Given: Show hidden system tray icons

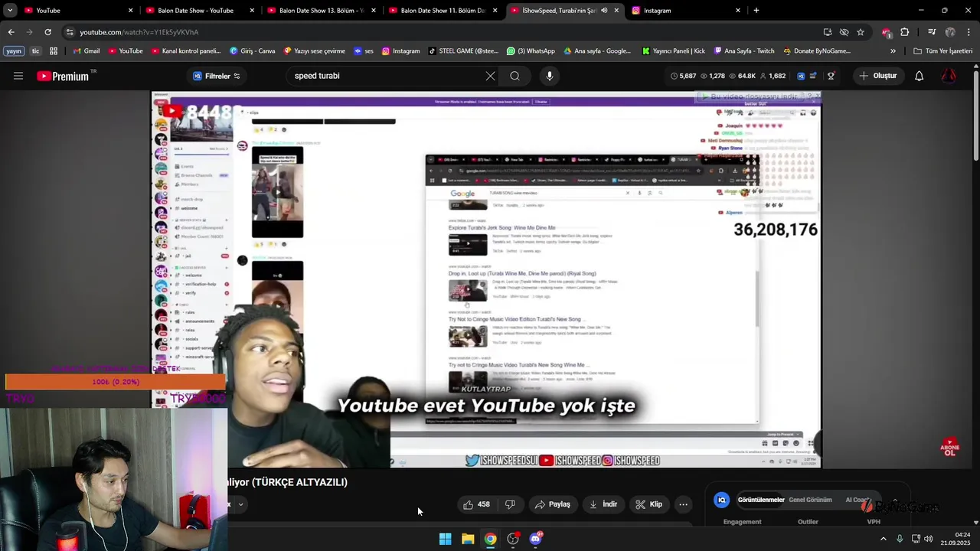Looking at the screenshot, I should (883, 539).
